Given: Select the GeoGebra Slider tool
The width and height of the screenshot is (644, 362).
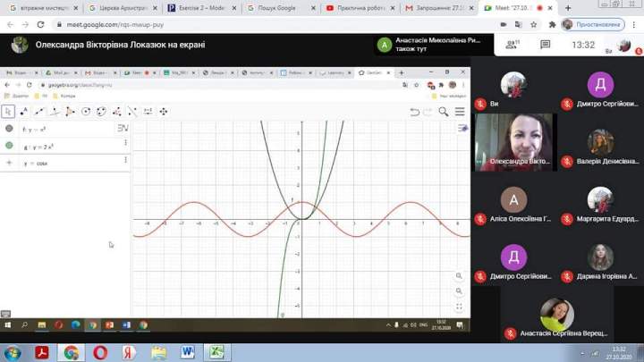Looking at the screenshot, I should tap(148, 111).
